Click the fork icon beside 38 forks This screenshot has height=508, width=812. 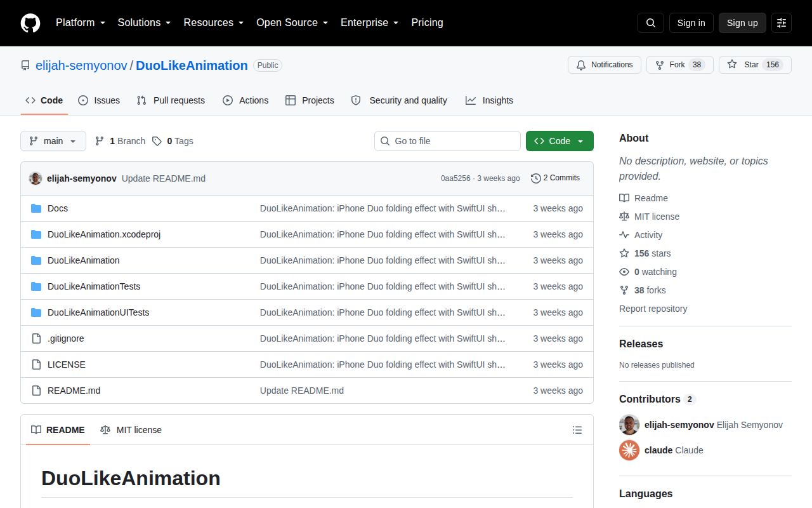(624, 290)
